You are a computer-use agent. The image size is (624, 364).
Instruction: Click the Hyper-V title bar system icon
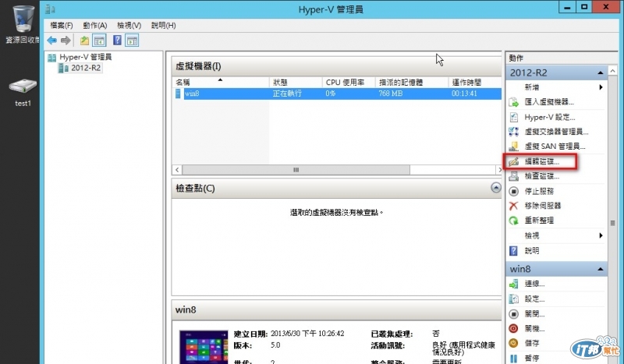coord(50,9)
